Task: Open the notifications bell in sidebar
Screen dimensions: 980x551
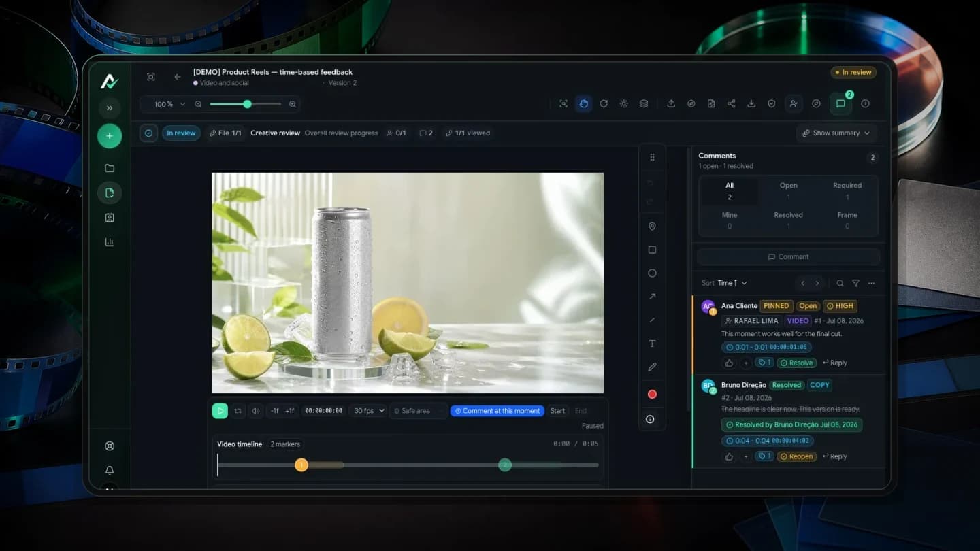Action: tap(110, 470)
